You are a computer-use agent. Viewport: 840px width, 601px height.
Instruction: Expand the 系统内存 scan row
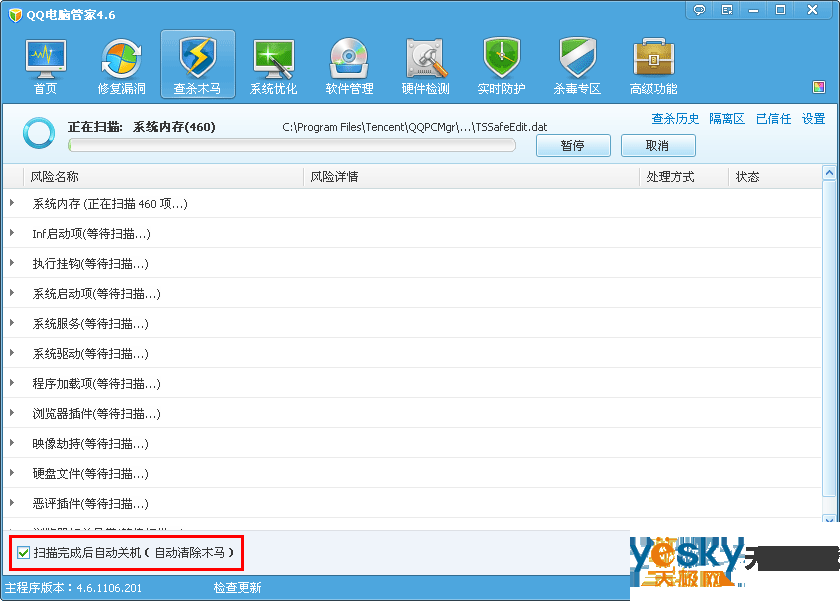[12, 203]
